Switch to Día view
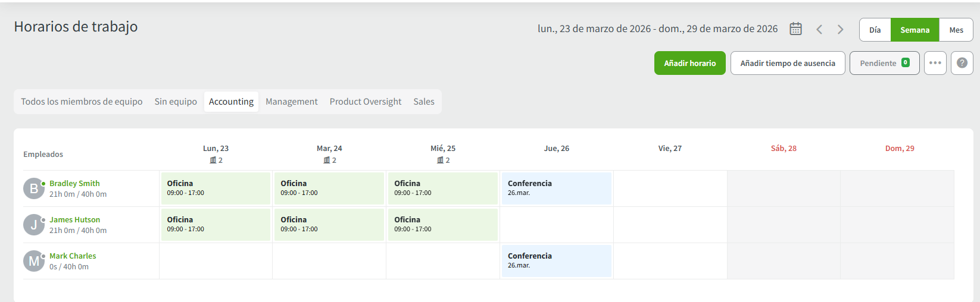This screenshot has height=302, width=980. click(x=875, y=30)
